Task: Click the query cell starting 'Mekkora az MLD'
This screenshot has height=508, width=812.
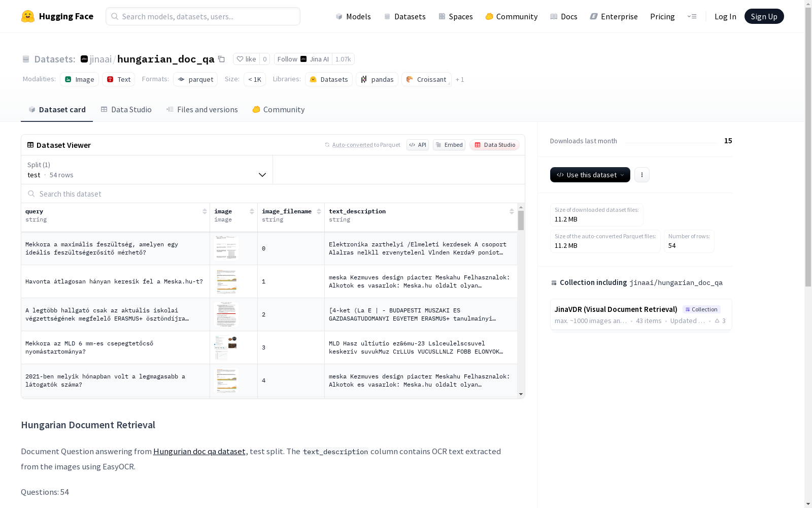Action: pyautogui.click(x=115, y=347)
